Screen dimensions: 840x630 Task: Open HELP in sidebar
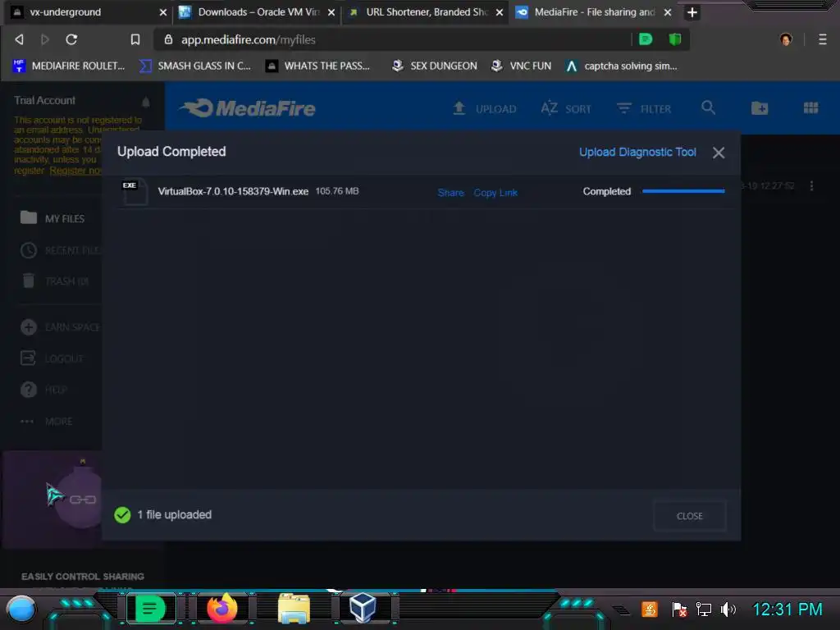click(x=44, y=390)
